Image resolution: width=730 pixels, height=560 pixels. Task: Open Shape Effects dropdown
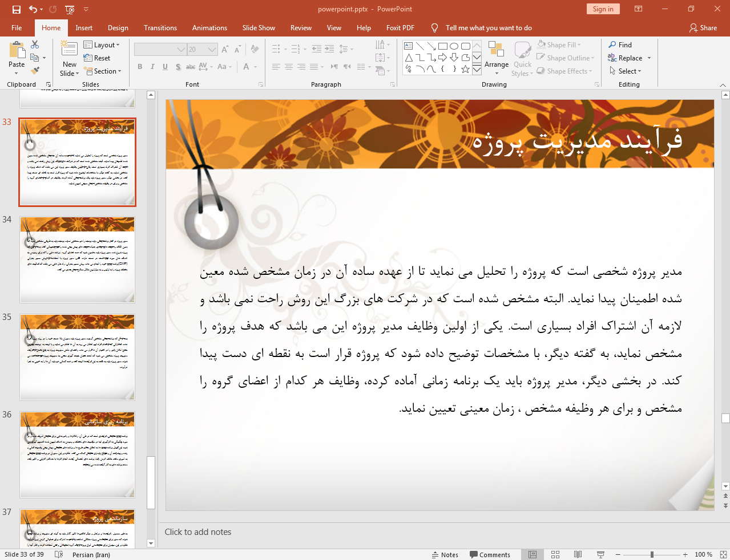[565, 71]
